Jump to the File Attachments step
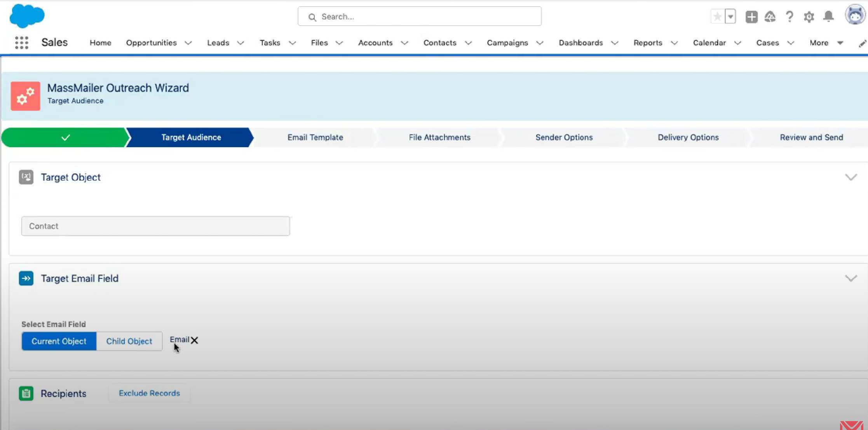 point(439,138)
